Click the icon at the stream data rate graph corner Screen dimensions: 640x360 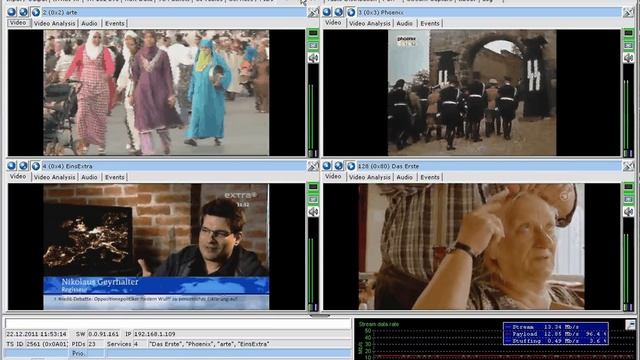click(630, 325)
